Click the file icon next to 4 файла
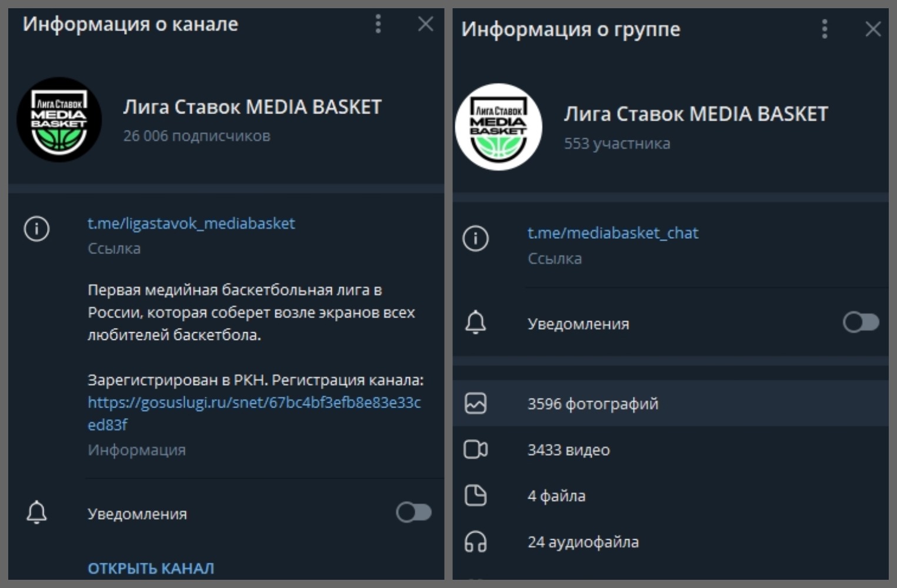This screenshot has width=897, height=588. tap(477, 496)
